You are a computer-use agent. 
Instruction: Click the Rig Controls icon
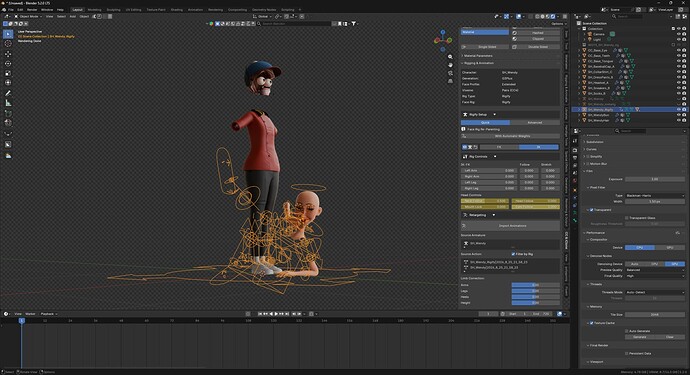tap(465, 156)
